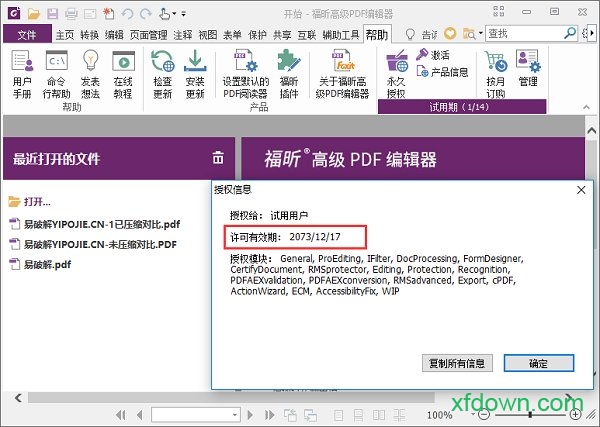The height and width of the screenshot is (427, 600).
Task: Click vertical scrollbar up arrow
Action: click(x=592, y=131)
